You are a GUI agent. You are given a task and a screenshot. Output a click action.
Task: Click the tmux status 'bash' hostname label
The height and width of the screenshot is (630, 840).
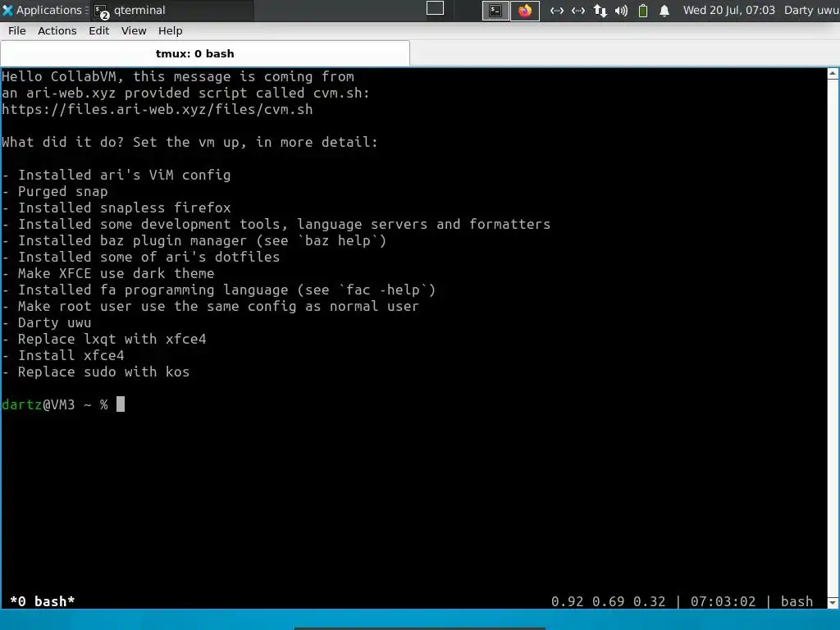click(797, 601)
